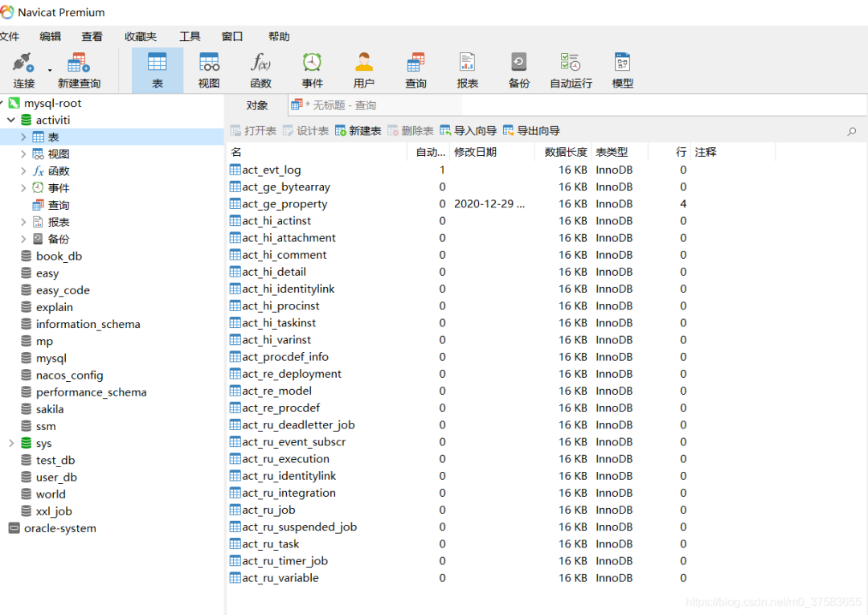Expand the sys database node
The height and width of the screenshot is (615, 868).
[x=11, y=443]
